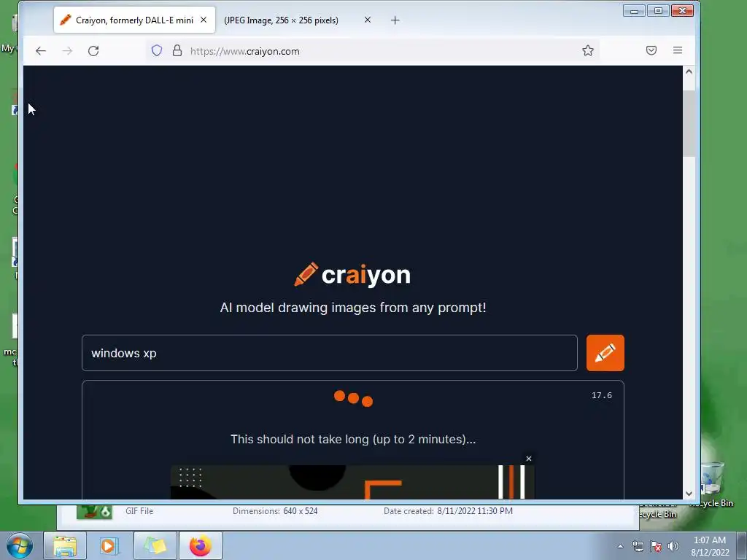This screenshot has height=560, width=747.
Task: Click "This should not take long" message
Action: [353, 439]
